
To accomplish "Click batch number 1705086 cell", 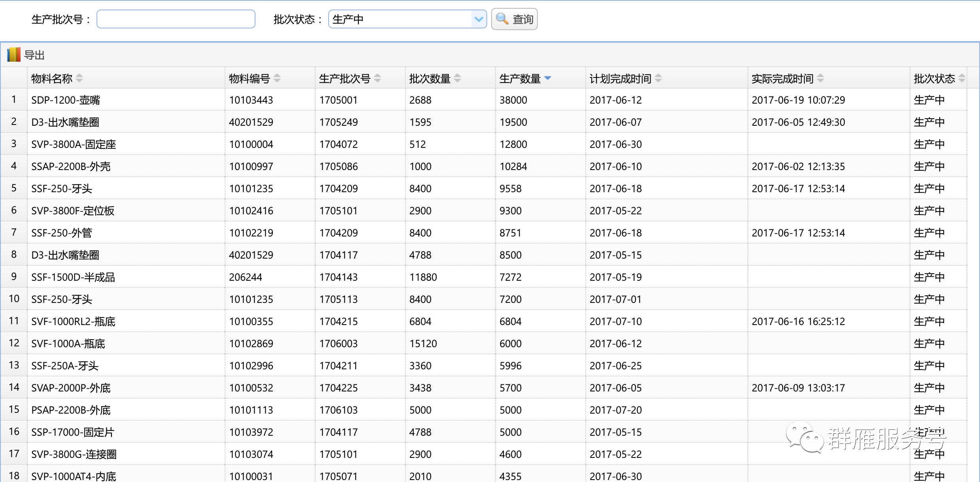I will pos(339,166).
